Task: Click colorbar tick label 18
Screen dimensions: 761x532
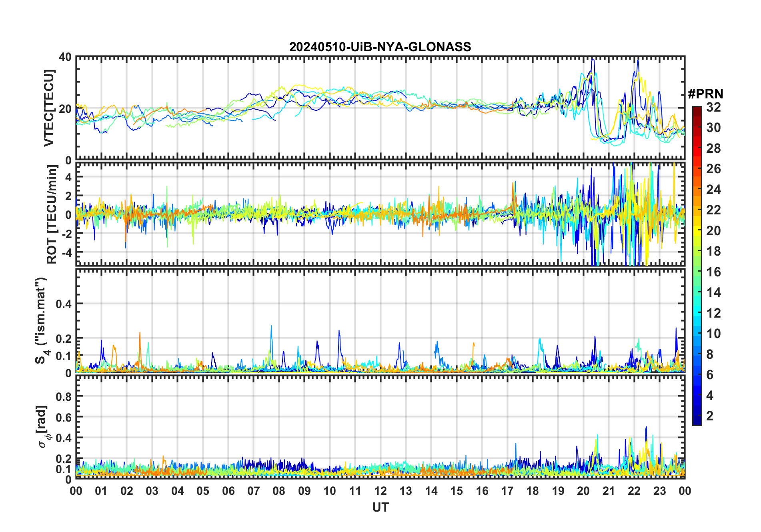Action: [x=713, y=251]
